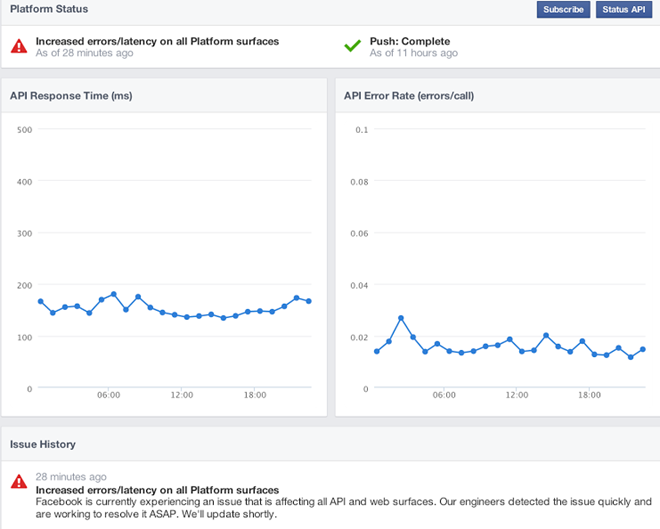Click the API Error Rate (errors/call) chart title
Screen dimensions: 660x529
[x=410, y=96]
